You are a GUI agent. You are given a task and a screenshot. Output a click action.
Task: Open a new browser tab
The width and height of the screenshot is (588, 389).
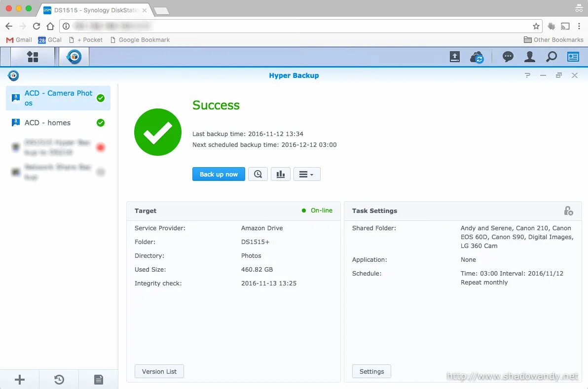[x=162, y=11]
